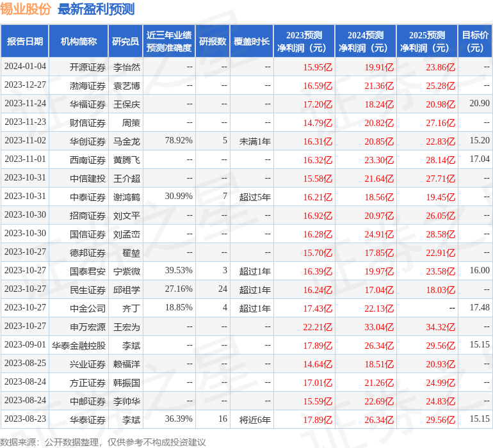Select institution 华创证券

tap(88, 141)
